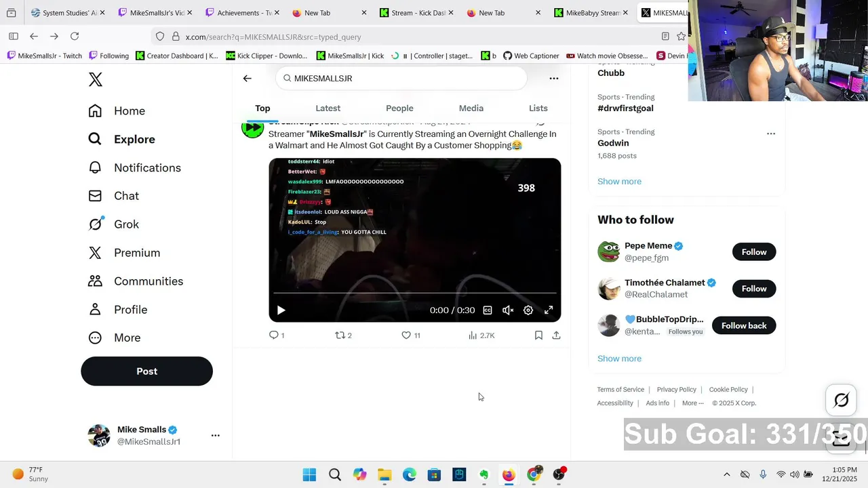
Task: Play the tweet video
Action: [x=281, y=310]
